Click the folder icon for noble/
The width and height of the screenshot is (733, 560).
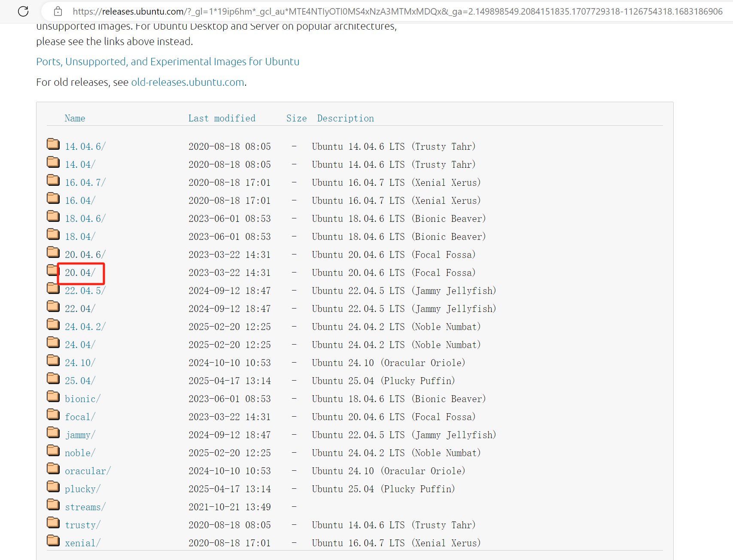(x=53, y=450)
